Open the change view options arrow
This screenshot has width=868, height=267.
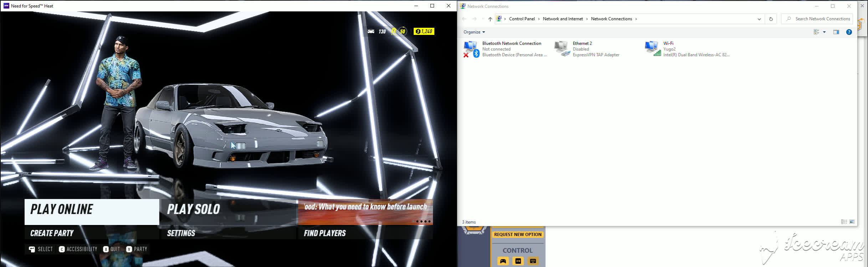(x=824, y=32)
